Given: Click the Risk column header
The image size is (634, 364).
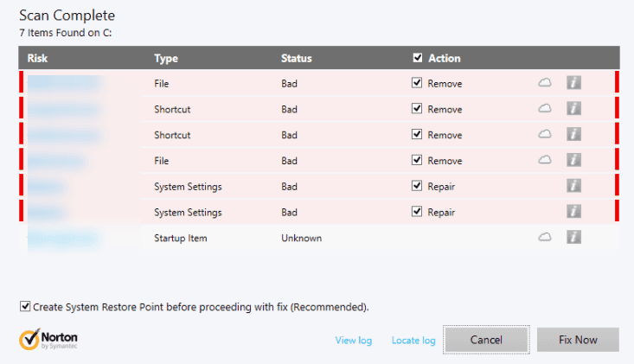Looking at the screenshot, I should 37,58.
